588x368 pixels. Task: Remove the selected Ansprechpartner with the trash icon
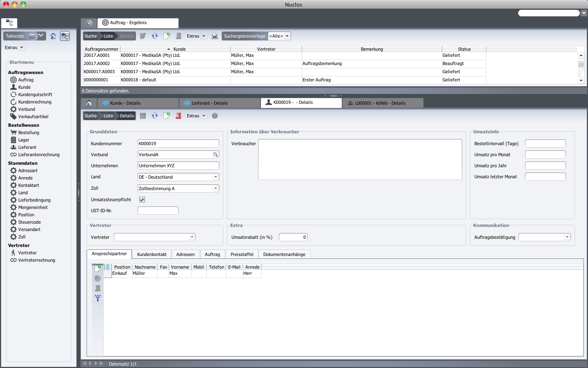(98, 288)
